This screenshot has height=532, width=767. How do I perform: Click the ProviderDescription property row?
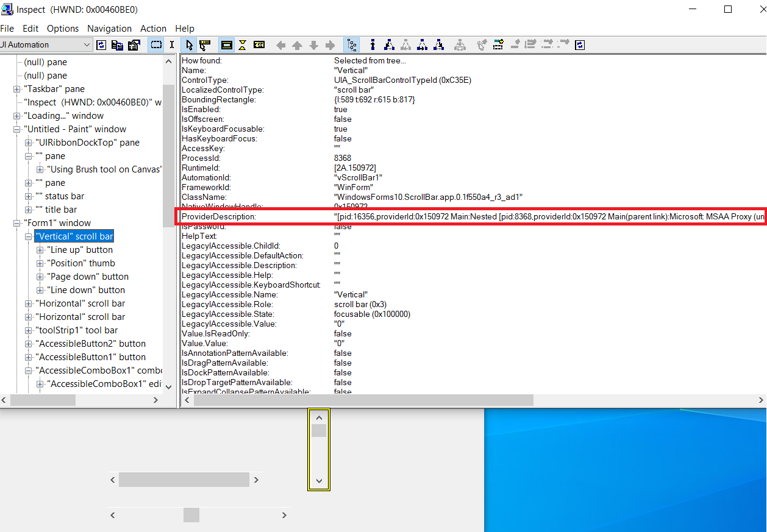(x=471, y=216)
